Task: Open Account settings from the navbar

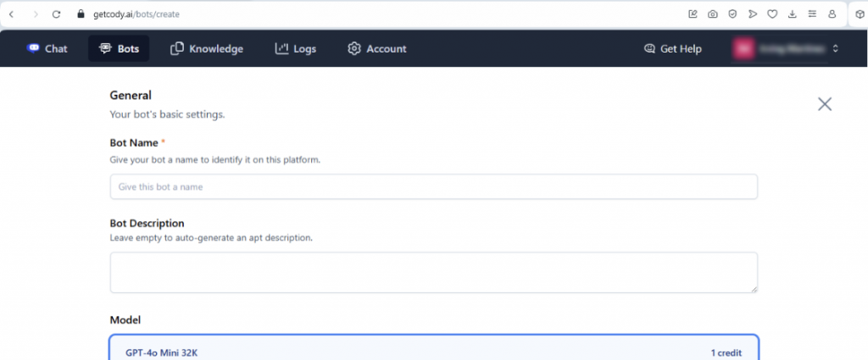Action: 377,49
